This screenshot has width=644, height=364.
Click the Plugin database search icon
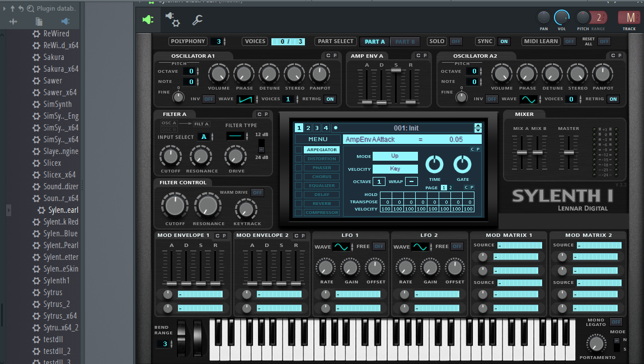(x=30, y=8)
